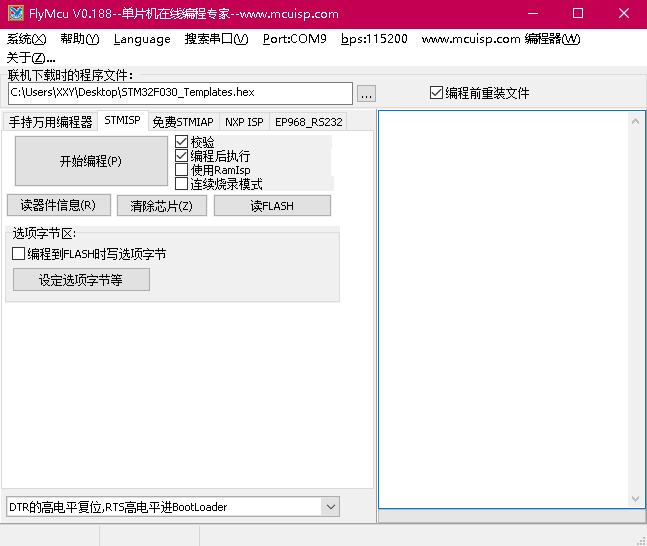Expand the DTR/RTS reset mode dropdown
This screenshot has width=647, height=546.
331,507
